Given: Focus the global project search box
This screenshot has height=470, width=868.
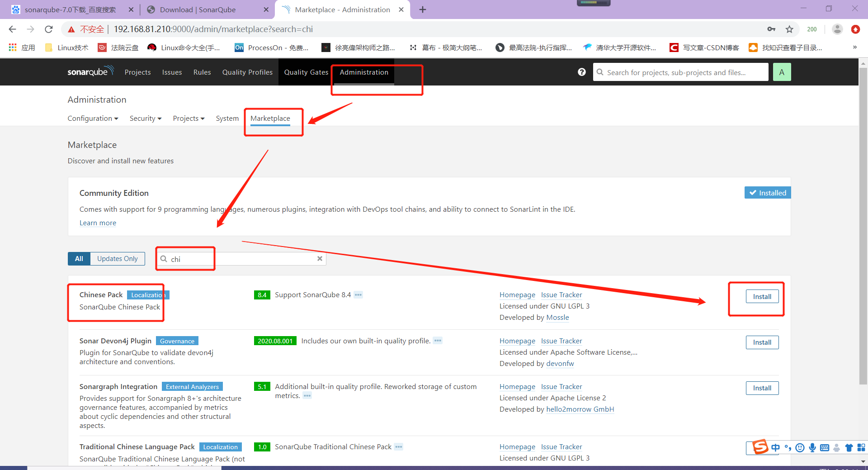Looking at the screenshot, I should [680, 72].
